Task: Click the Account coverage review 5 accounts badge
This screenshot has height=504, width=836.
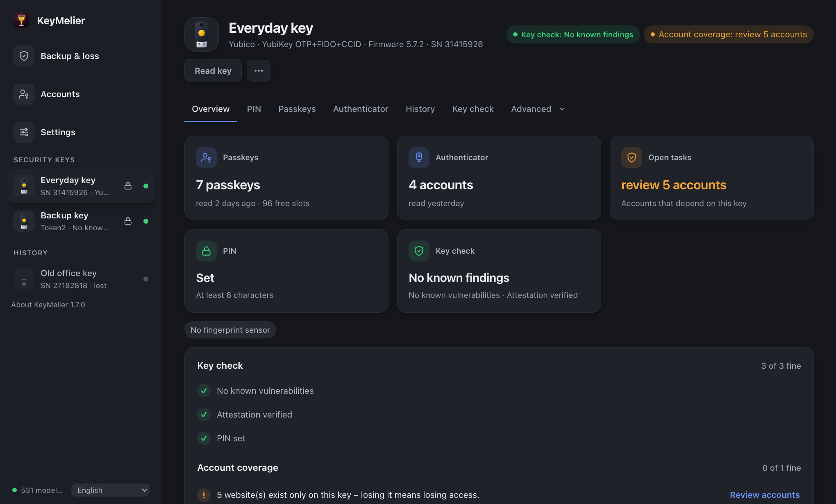Action: click(x=729, y=35)
